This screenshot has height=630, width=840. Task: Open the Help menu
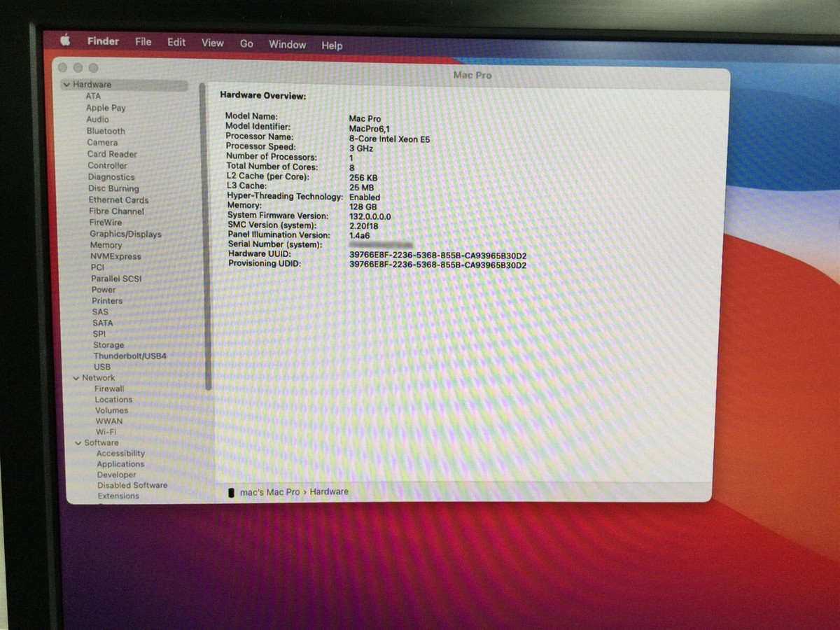332,45
